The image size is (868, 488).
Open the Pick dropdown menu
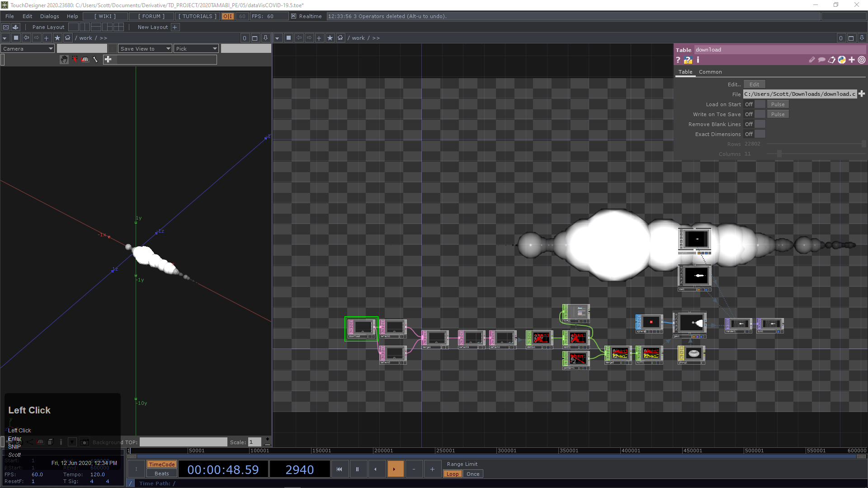[x=196, y=49]
